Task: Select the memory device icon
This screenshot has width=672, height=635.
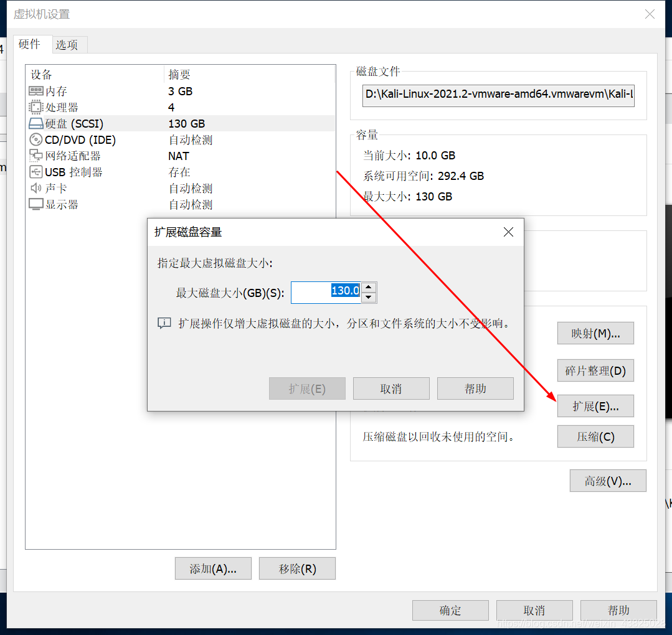Action: tap(36, 92)
